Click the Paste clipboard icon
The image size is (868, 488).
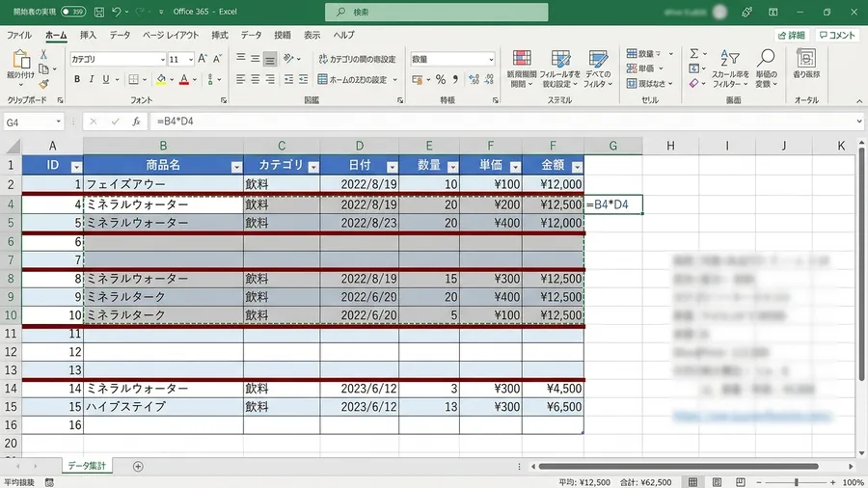(x=21, y=59)
